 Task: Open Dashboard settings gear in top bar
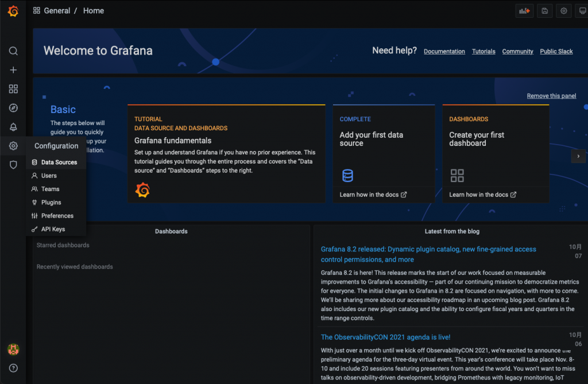click(564, 11)
